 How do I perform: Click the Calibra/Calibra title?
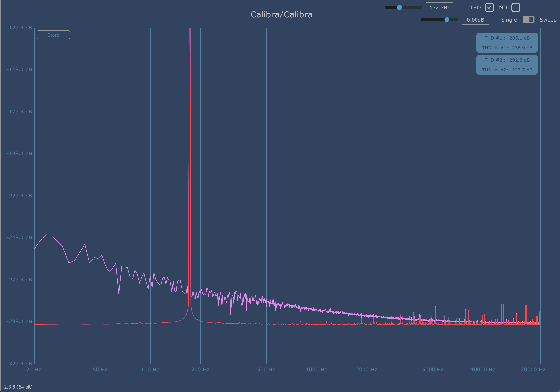click(281, 15)
